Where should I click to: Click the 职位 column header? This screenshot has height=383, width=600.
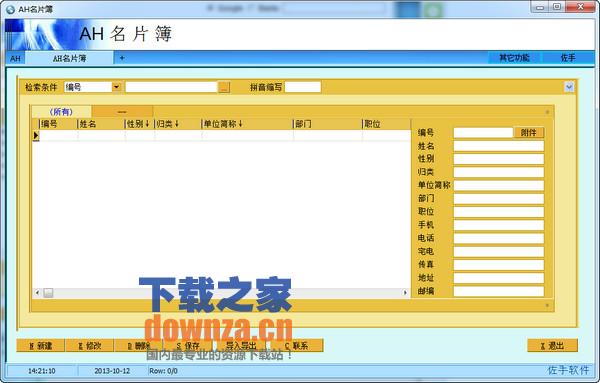pyautogui.click(x=386, y=124)
